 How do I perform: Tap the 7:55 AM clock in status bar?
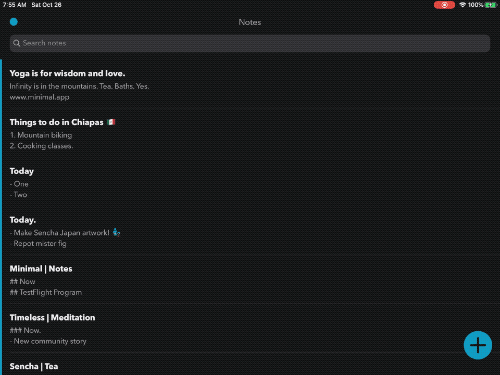[x=14, y=5]
